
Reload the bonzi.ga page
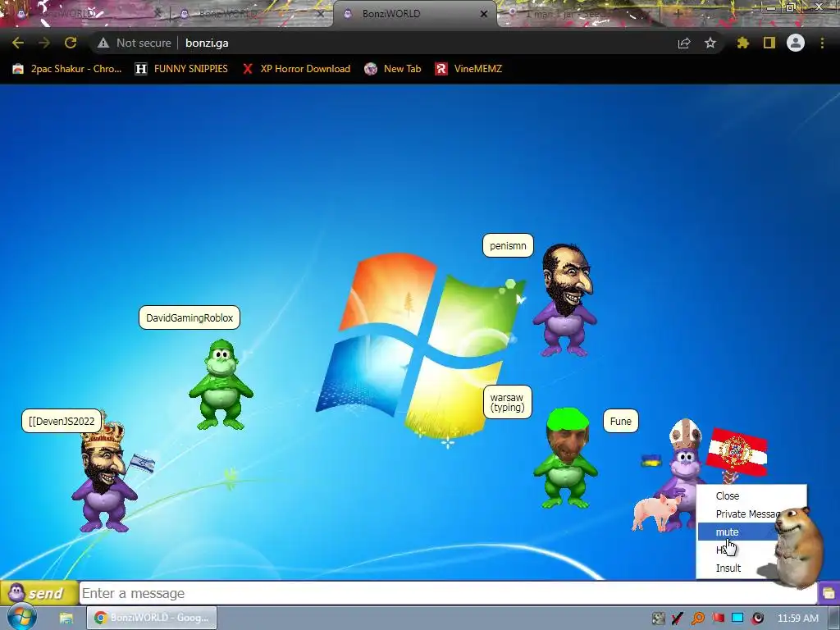pos(71,43)
